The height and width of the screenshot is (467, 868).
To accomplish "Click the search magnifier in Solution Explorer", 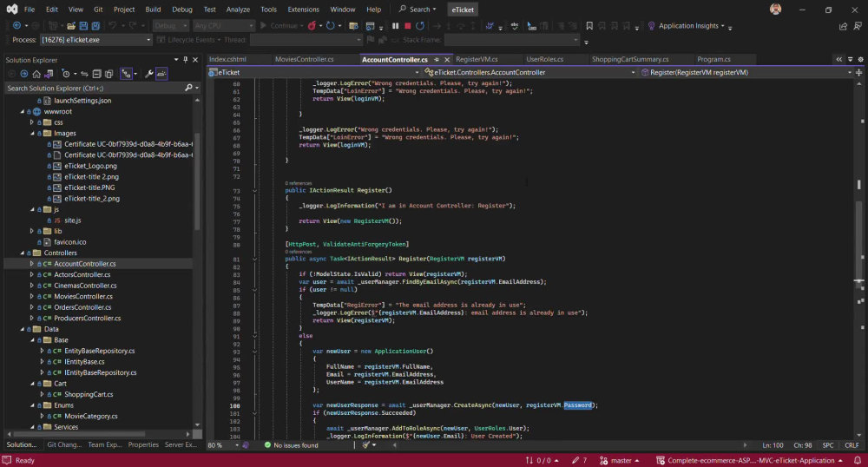I will pyautogui.click(x=188, y=88).
